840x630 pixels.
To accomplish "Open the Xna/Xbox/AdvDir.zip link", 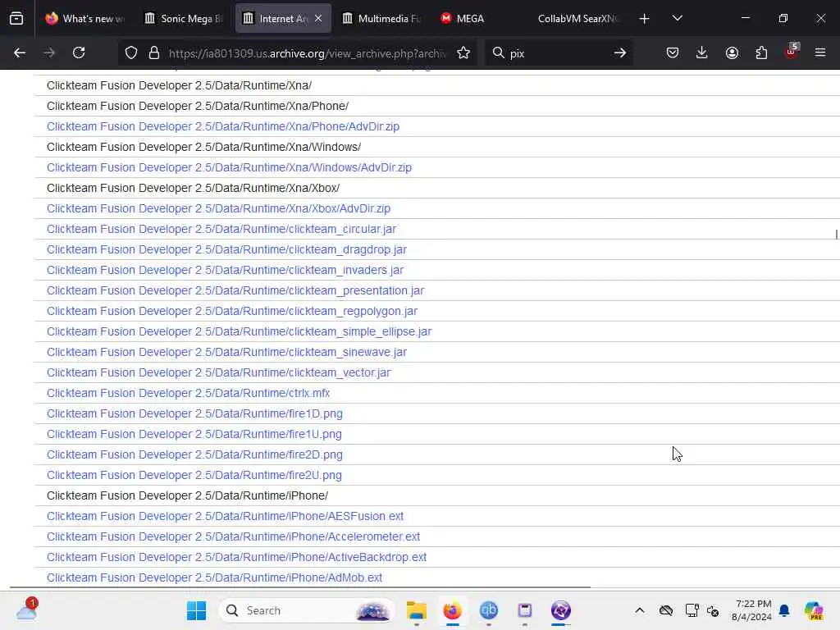I will click(218, 208).
